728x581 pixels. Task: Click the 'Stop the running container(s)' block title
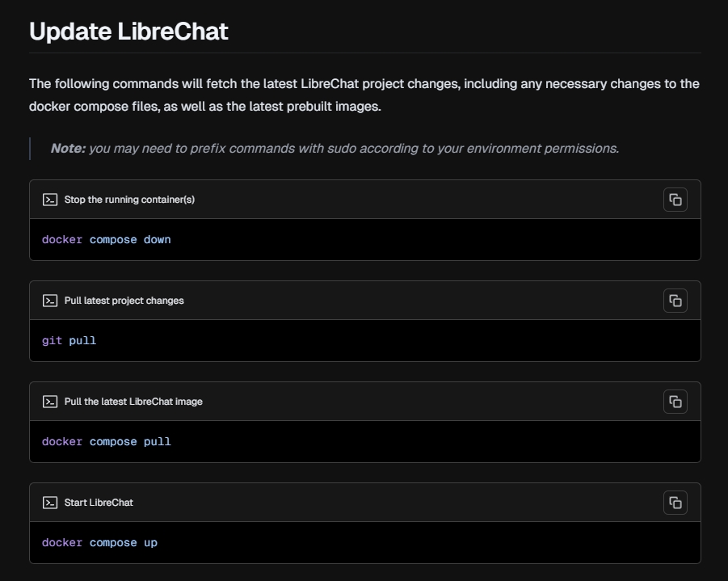point(129,200)
